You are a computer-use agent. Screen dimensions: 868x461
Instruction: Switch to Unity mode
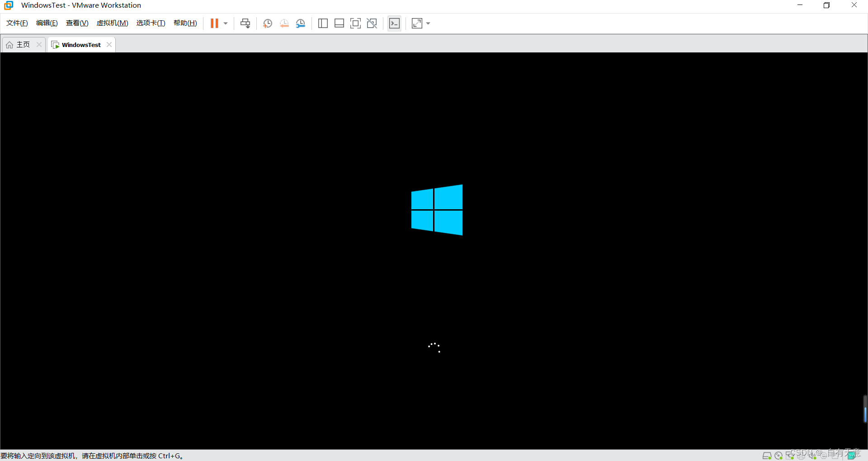[x=372, y=24]
